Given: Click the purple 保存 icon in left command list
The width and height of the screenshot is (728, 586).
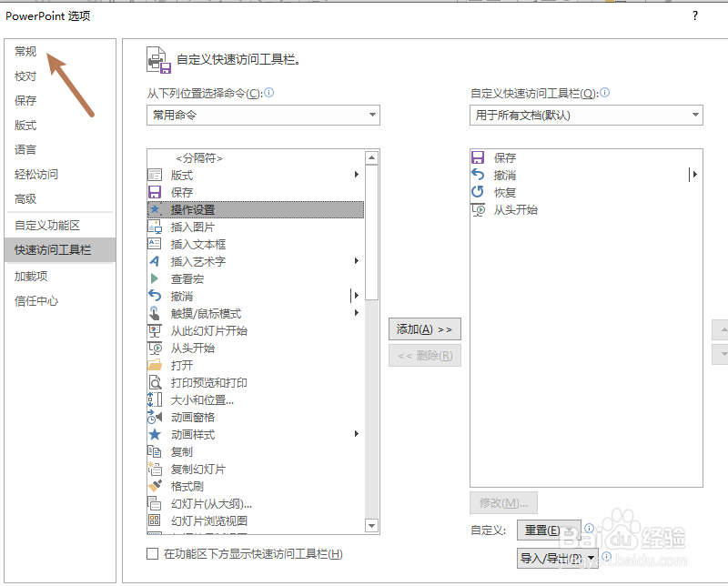Looking at the screenshot, I should tap(155, 192).
